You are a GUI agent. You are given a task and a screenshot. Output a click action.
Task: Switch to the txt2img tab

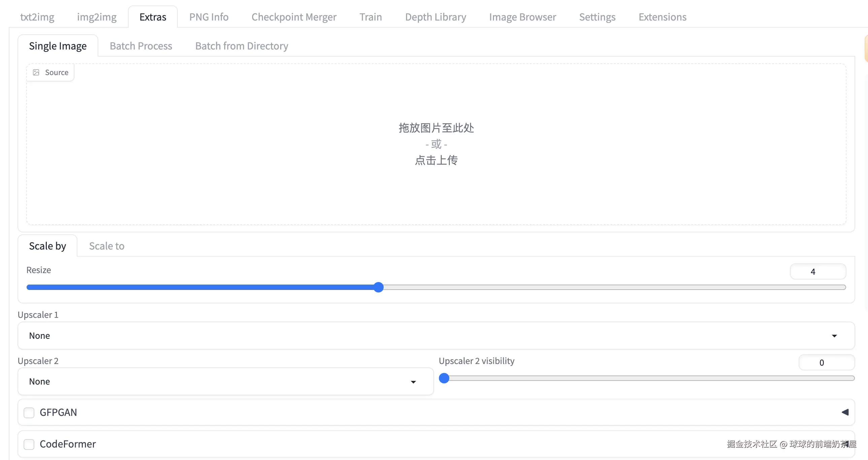(37, 17)
